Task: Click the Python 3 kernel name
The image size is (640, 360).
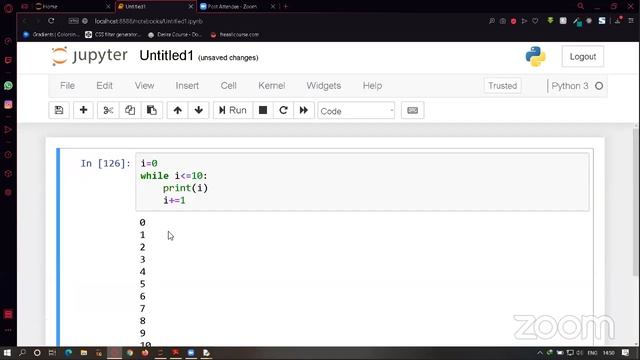Action: tap(570, 86)
